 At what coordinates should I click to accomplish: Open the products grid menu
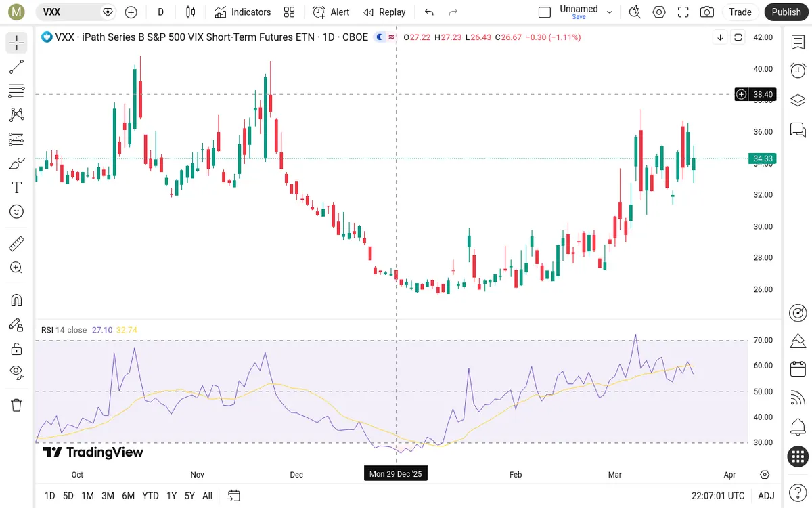(x=798, y=457)
